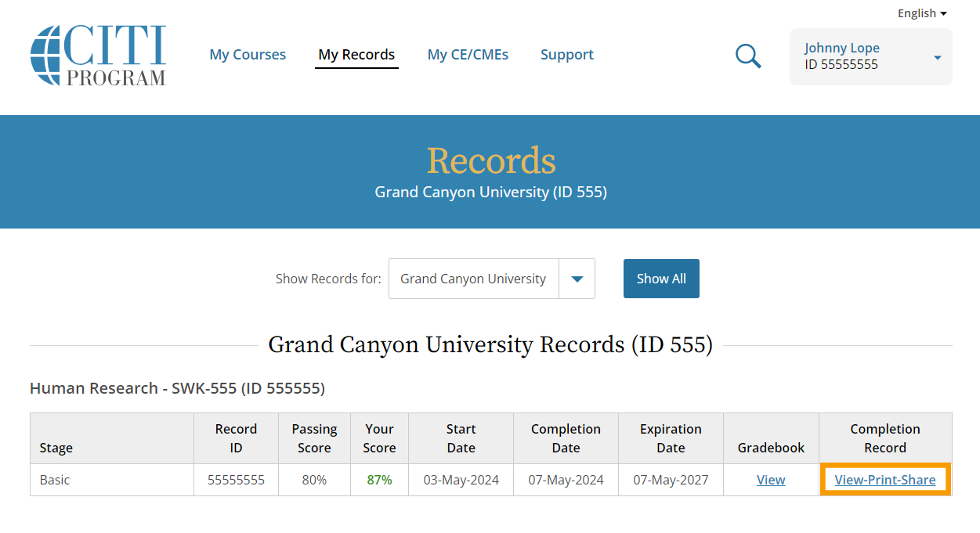Click the Completion Date 07-May-2024
The image size is (980, 533).
click(566, 480)
